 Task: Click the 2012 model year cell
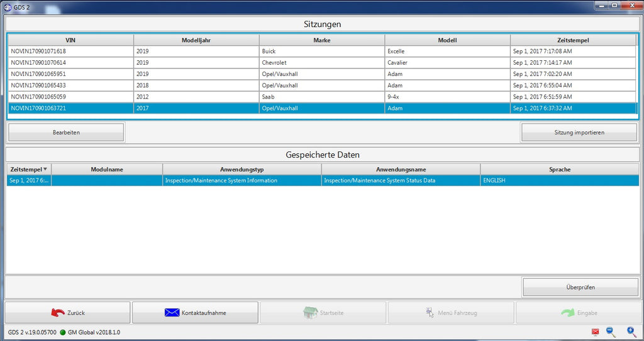196,97
